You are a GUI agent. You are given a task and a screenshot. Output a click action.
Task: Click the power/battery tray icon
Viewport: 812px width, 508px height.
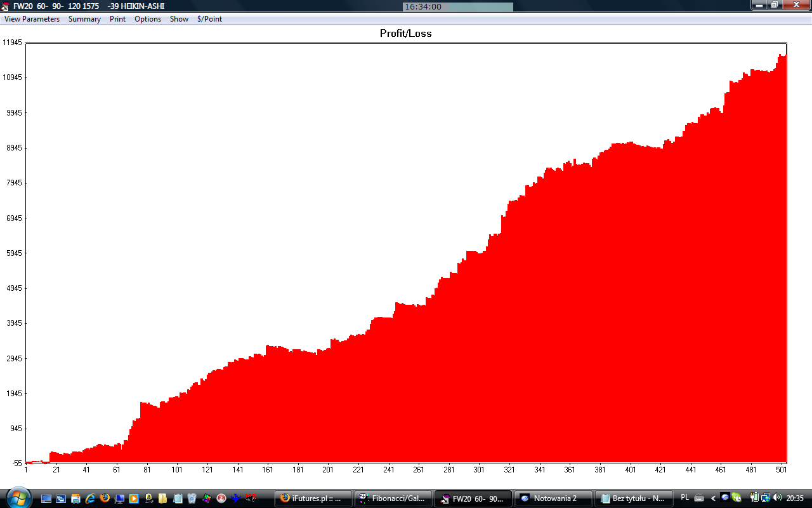coord(754,498)
